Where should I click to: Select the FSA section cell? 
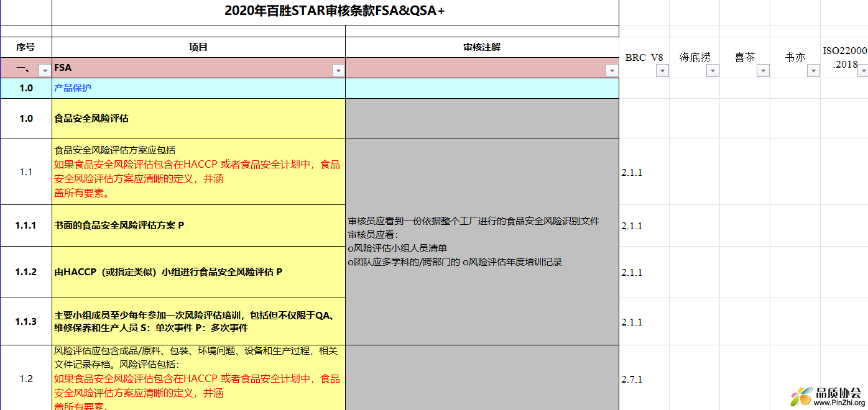tap(198, 68)
